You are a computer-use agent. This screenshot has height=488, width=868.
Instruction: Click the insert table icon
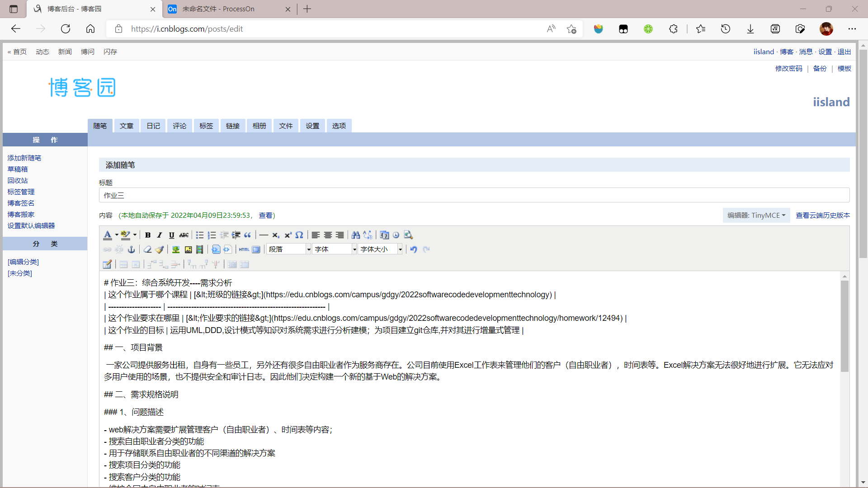pyautogui.click(x=107, y=264)
